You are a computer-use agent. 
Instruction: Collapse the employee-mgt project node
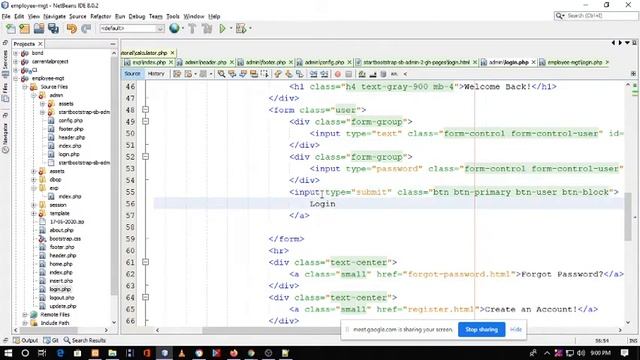(16, 78)
